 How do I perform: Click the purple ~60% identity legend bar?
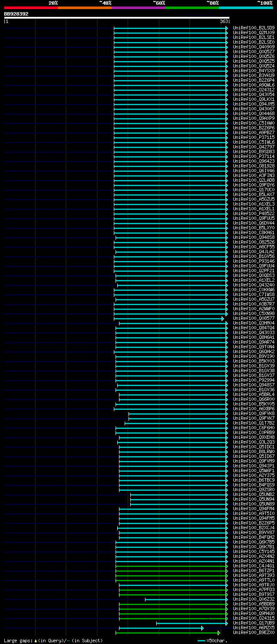point(138,8)
